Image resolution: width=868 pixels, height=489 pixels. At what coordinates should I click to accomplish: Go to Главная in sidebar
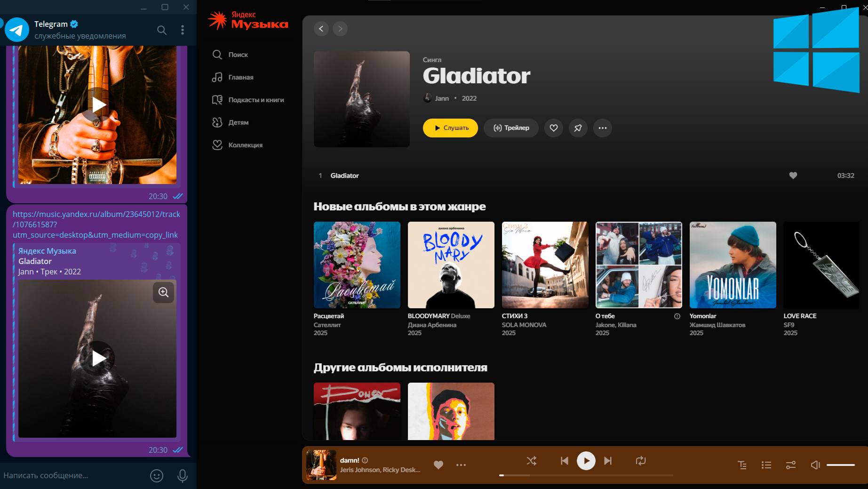[x=233, y=77]
